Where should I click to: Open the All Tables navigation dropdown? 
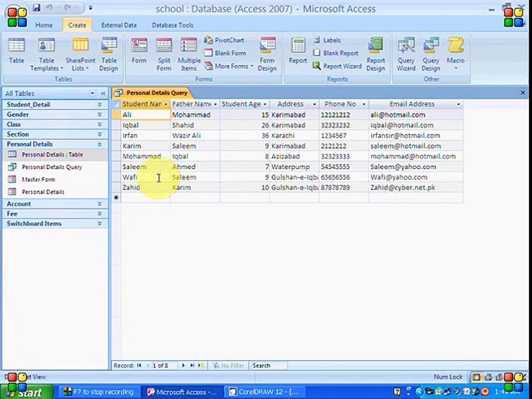click(93, 93)
